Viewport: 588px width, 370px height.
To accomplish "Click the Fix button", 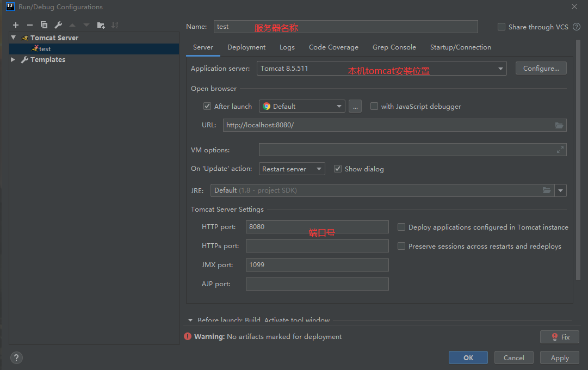I will click(560, 337).
